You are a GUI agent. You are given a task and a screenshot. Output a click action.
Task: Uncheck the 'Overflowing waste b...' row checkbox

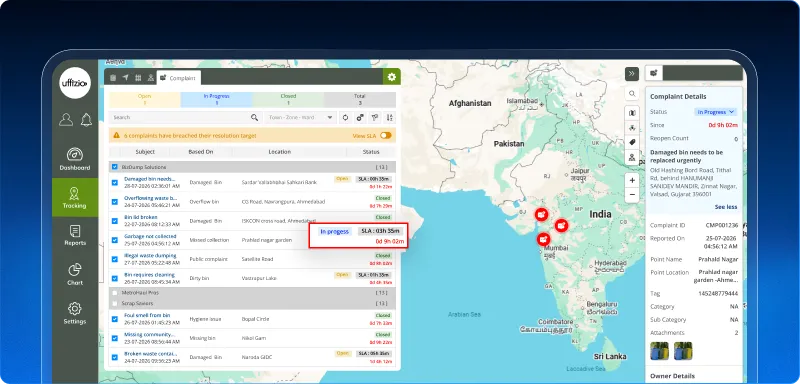(x=114, y=201)
